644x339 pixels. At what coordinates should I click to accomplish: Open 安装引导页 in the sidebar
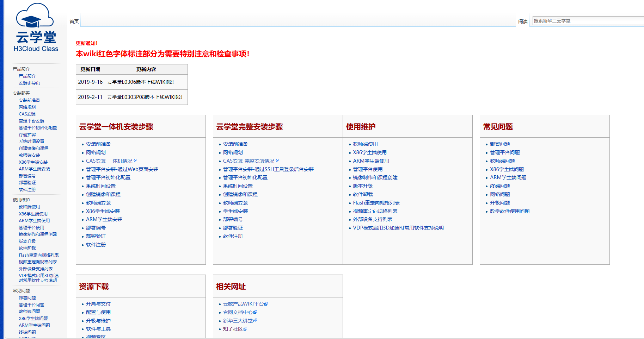pyautogui.click(x=29, y=83)
